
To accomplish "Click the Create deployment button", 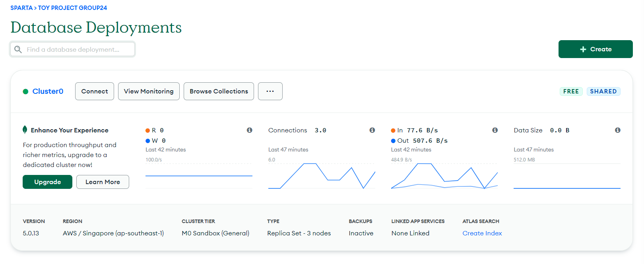I will coord(596,49).
